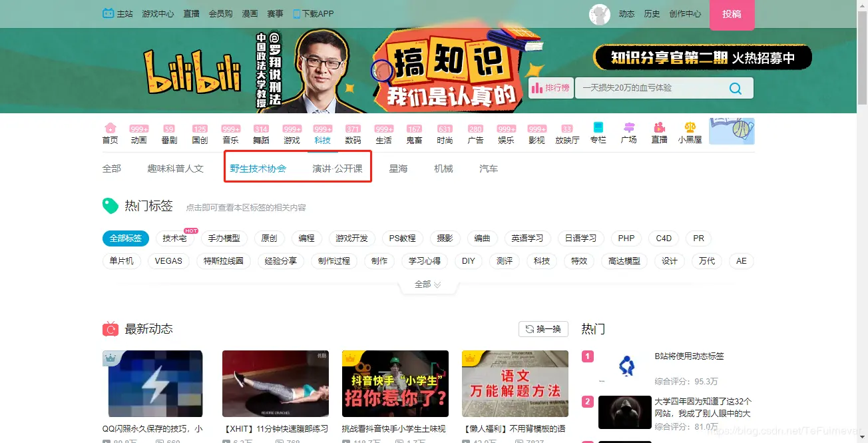Open the 排行榜 ranking icon
Image resolution: width=868 pixels, height=443 pixels.
pos(550,87)
